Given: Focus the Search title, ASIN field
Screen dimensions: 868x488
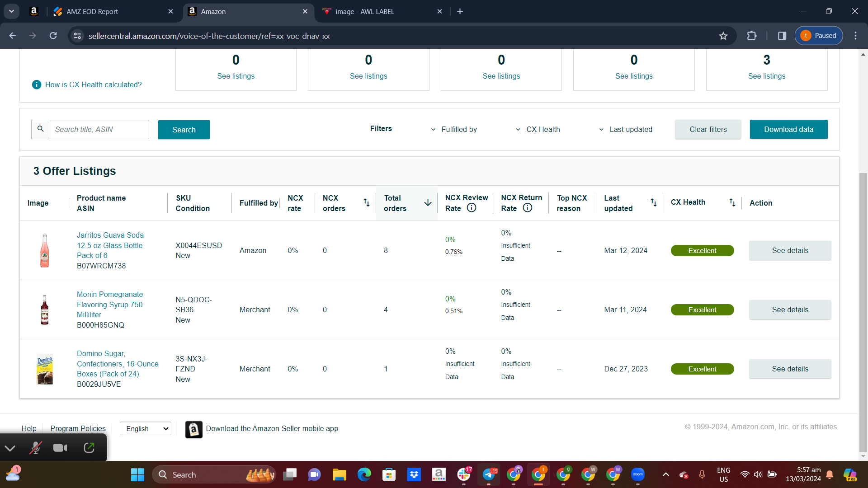Looking at the screenshot, I should 99,129.
